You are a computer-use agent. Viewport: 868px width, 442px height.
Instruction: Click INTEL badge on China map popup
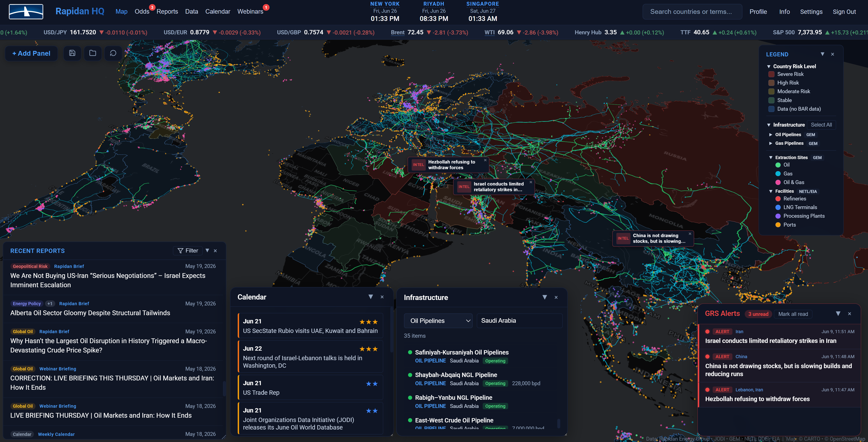(623, 238)
